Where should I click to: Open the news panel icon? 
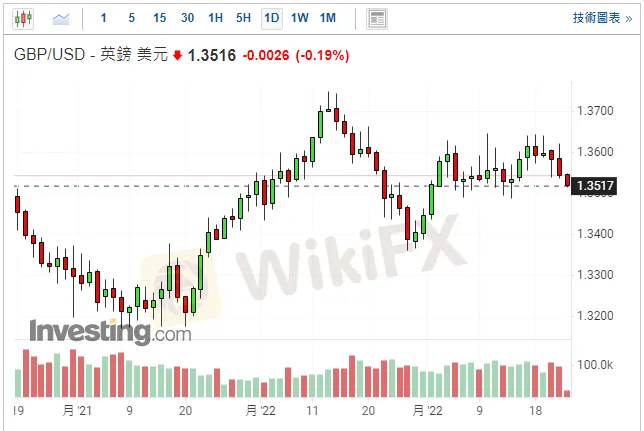click(376, 18)
